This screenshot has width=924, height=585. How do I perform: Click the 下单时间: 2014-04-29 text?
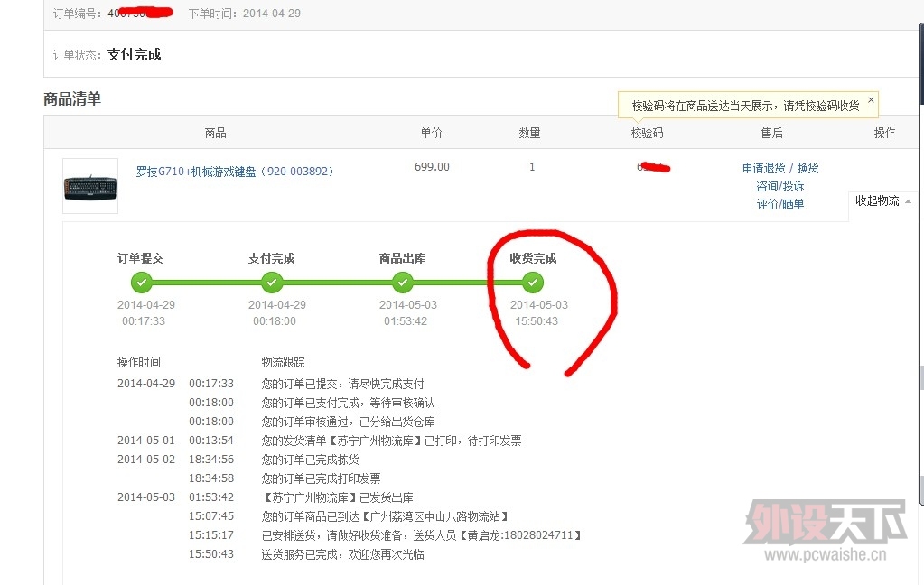point(245,13)
